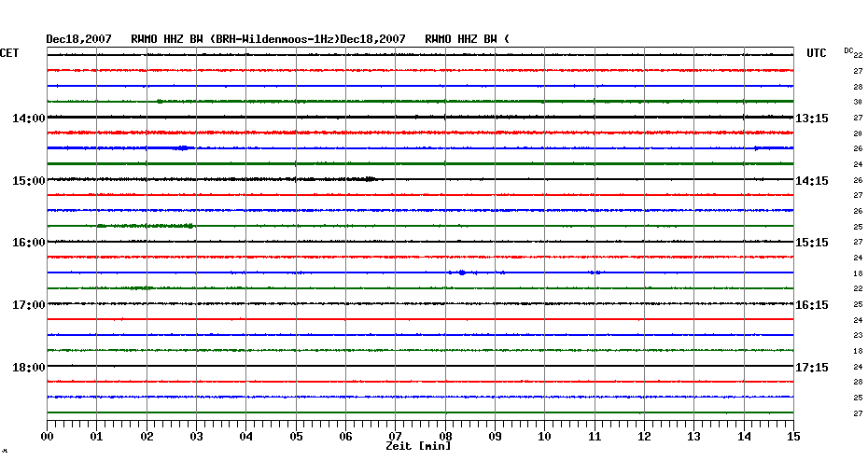Click minute tick label 08
This screenshot has width=868, height=461.
coord(445,437)
